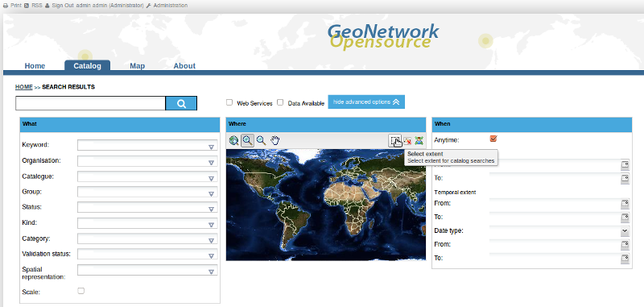Click the Temporal extent label

(455, 193)
